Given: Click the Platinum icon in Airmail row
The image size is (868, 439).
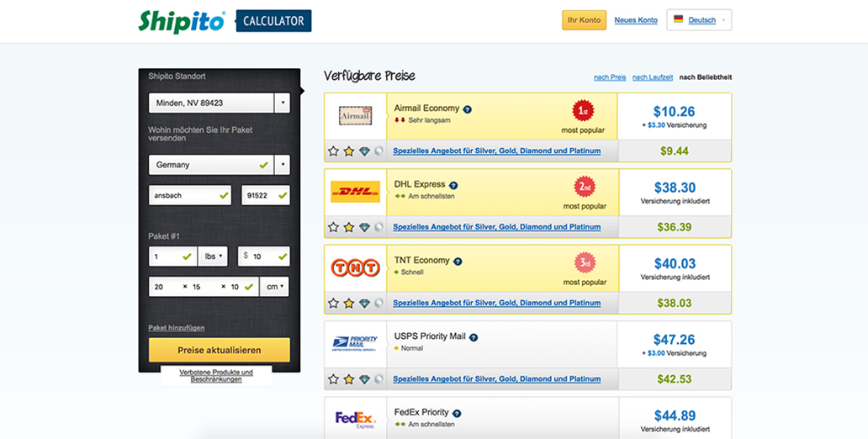Looking at the screenshot, I should coord(378,151).
